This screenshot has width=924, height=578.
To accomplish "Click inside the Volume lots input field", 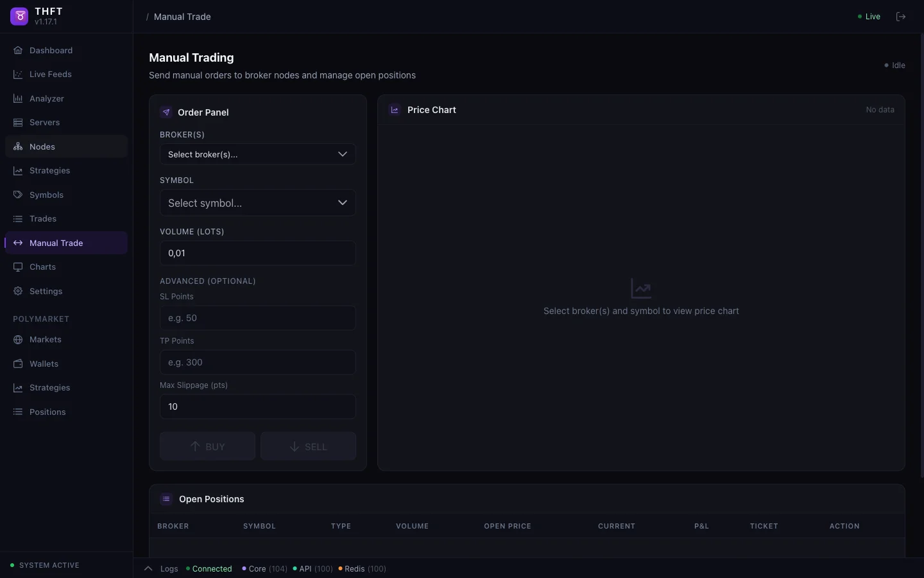I will point(257,253).
